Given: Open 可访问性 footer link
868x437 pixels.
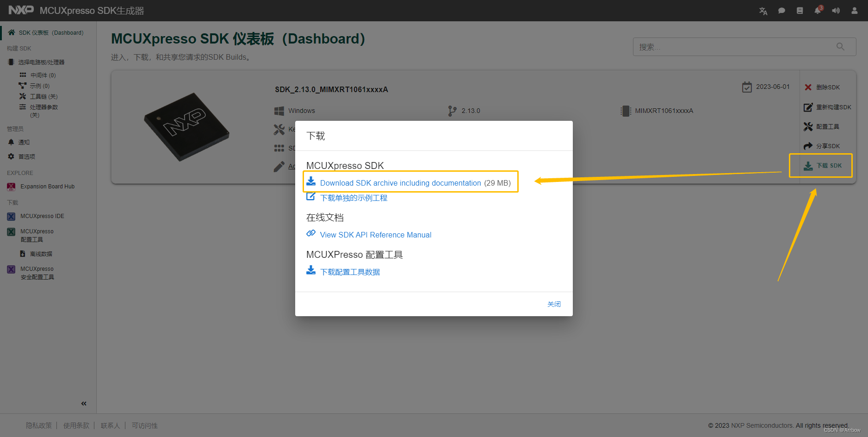Looking at the screenshot, I should 145,425.
